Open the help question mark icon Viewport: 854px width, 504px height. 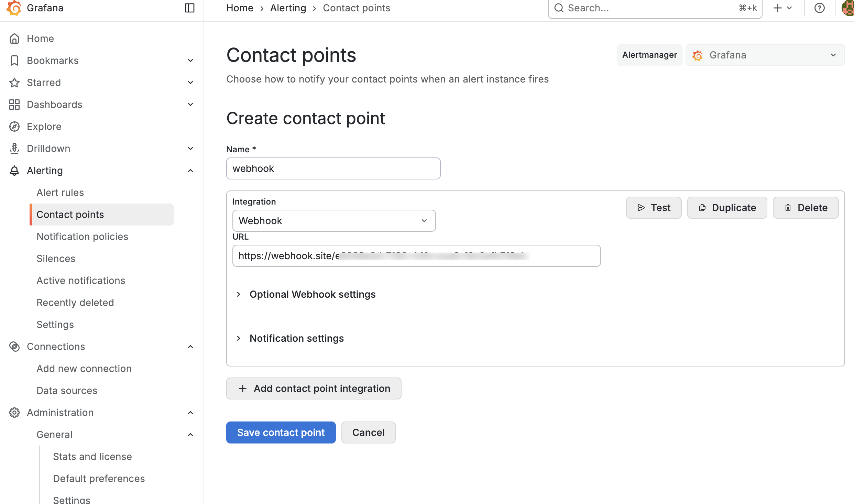[x=819, y=8]
